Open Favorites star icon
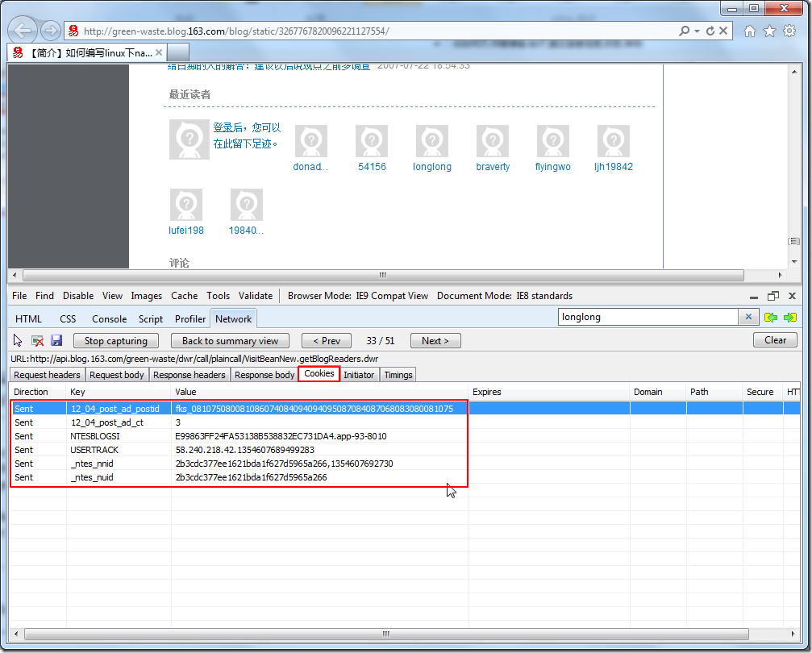The image size is (812, 653). (x=769, y=31)
